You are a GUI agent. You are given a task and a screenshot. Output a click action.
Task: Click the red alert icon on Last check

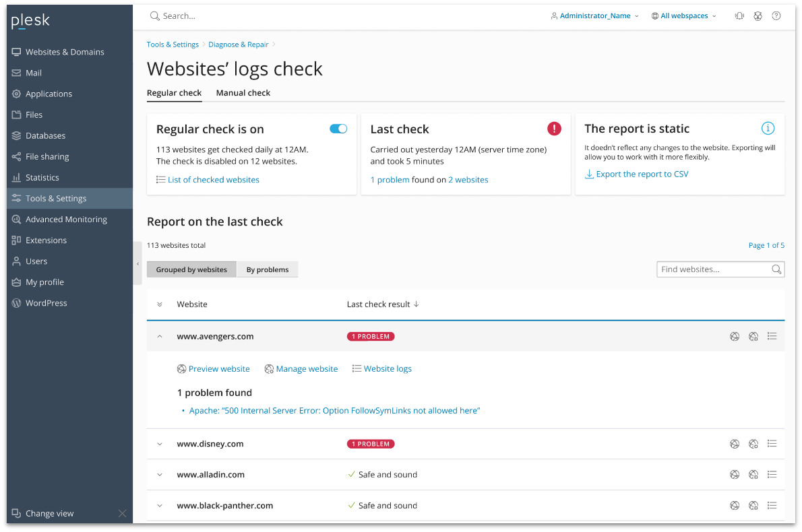coord(554,129)
